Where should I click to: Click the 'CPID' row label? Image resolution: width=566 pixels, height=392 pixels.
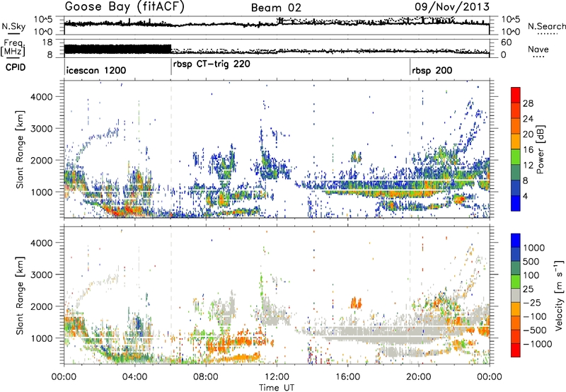[16, 67]
